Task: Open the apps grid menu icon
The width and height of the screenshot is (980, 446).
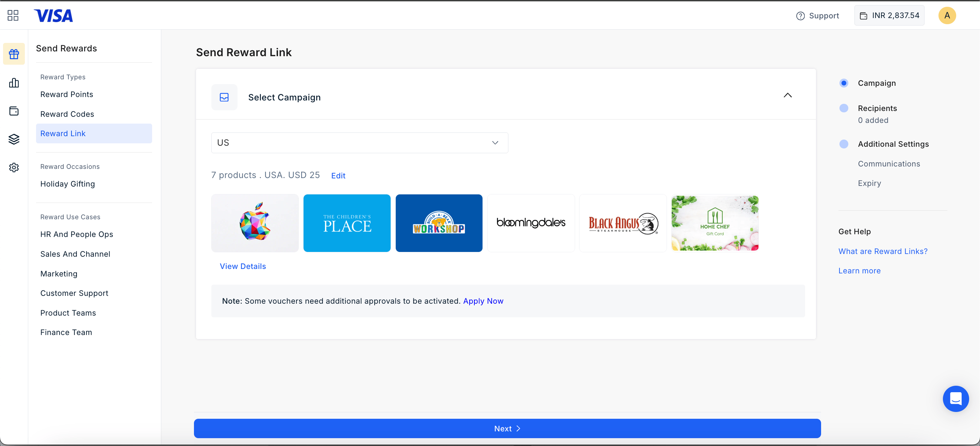Action: (x=13, y=15)
